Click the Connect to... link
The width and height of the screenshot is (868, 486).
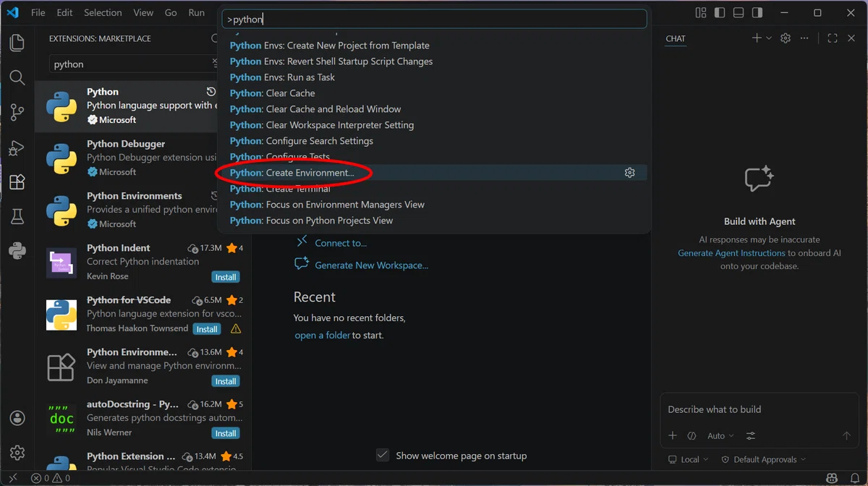341,243
